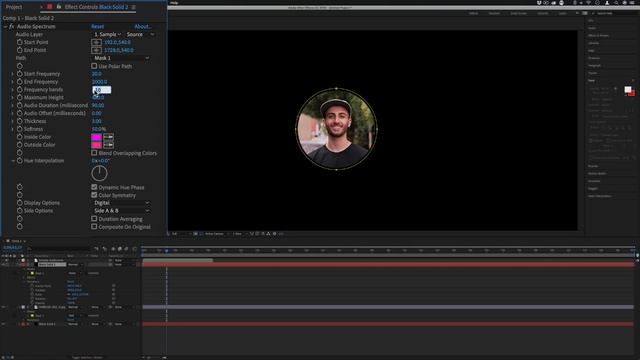Click circular portrait in composition viewer
640x360 pixels.
pyautogui.click(x=336, y=129)
